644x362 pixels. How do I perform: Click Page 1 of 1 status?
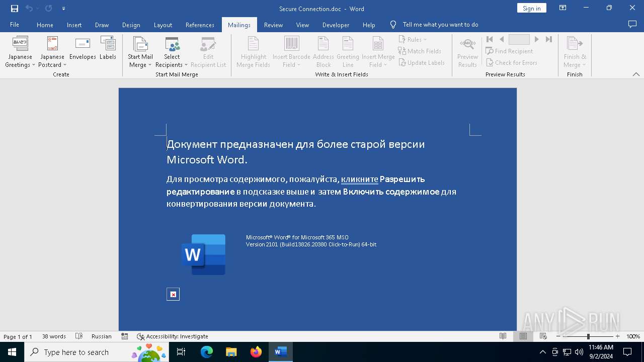tap(18, 336)
